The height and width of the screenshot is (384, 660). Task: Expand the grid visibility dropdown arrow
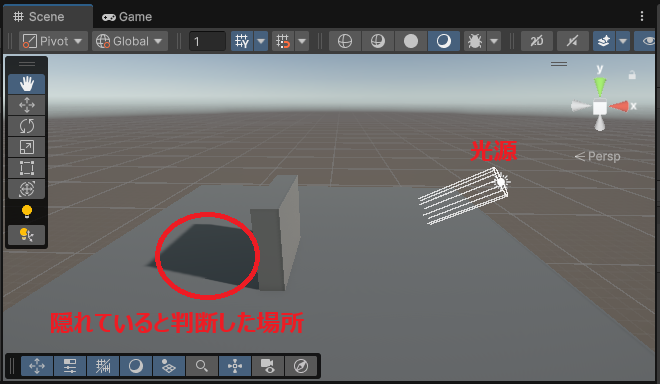[x=261, y=41]
